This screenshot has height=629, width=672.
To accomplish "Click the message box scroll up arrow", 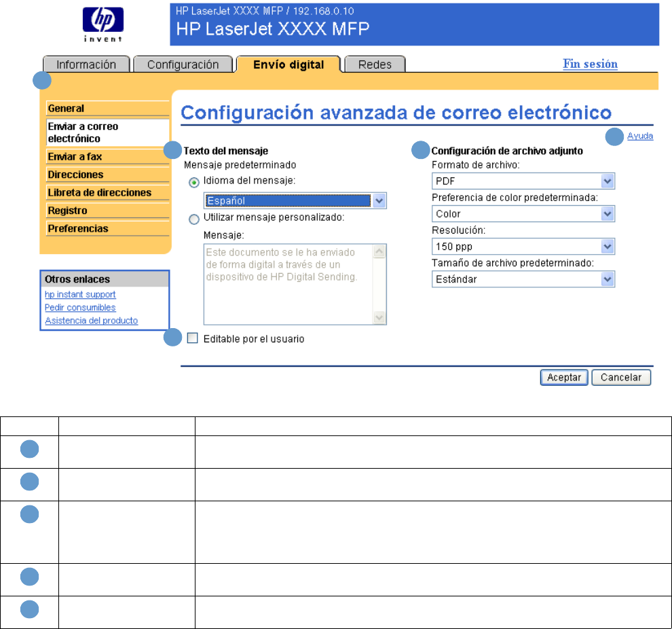I will pos(379,251).
